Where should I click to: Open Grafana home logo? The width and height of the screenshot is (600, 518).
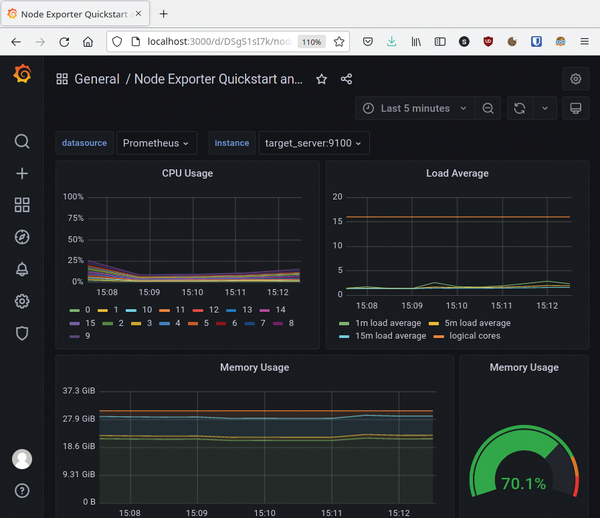(x=22, y=74)
